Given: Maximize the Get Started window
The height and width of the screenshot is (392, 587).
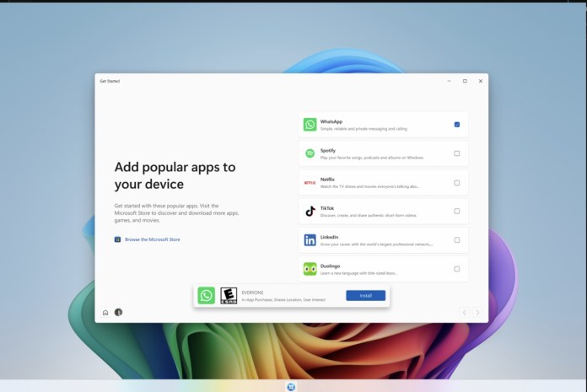Looking at the screenshot, I should [465, 81].
